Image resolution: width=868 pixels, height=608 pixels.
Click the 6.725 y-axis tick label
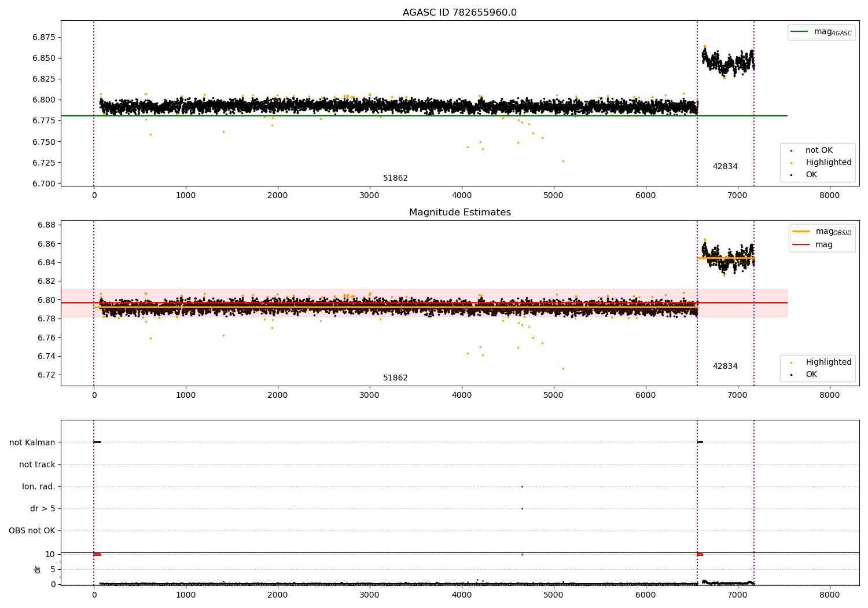coord(44,163)
